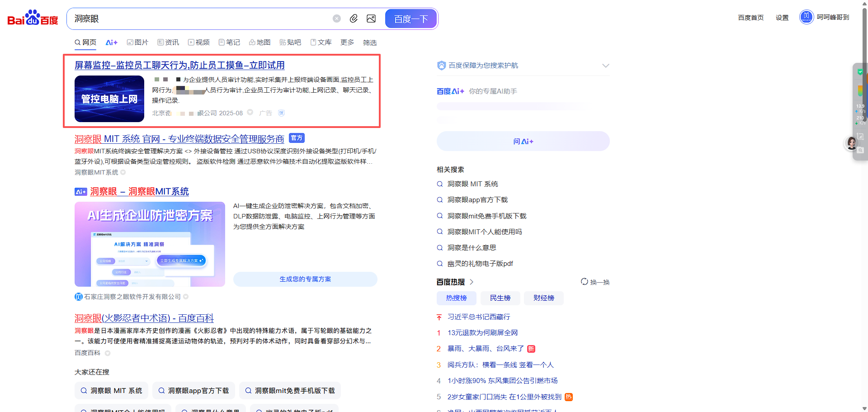This screenshot has width=868, height=412.
Task: Open 百度首页 link
Action: coord(751,18)
